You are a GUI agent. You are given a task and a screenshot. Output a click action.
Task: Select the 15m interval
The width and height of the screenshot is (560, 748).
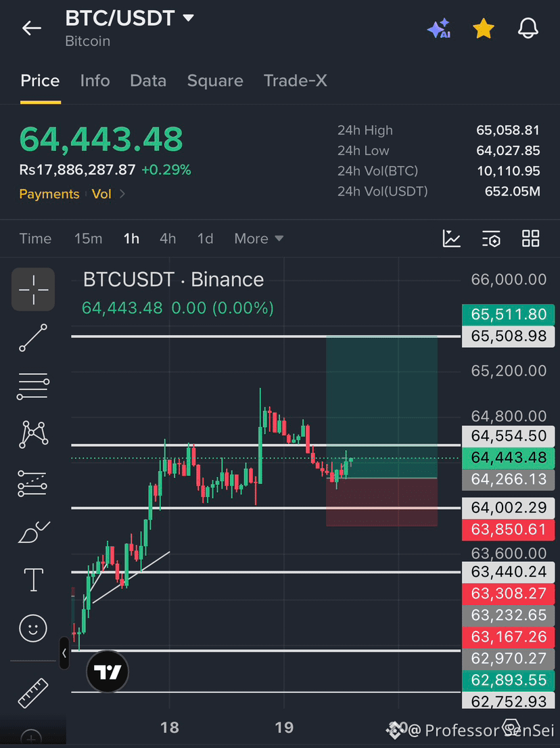tap(88, 238)
